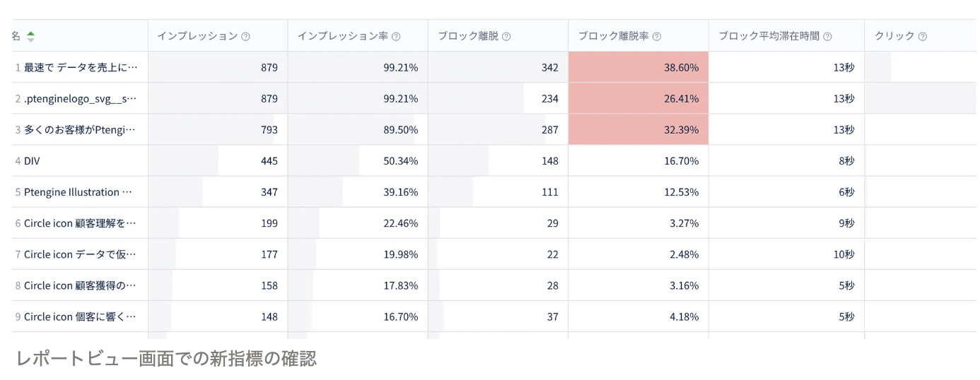Sort by ブロック離脱率 column header
Viewport: 980px width, 380px height.
click(x=613, y=36)
